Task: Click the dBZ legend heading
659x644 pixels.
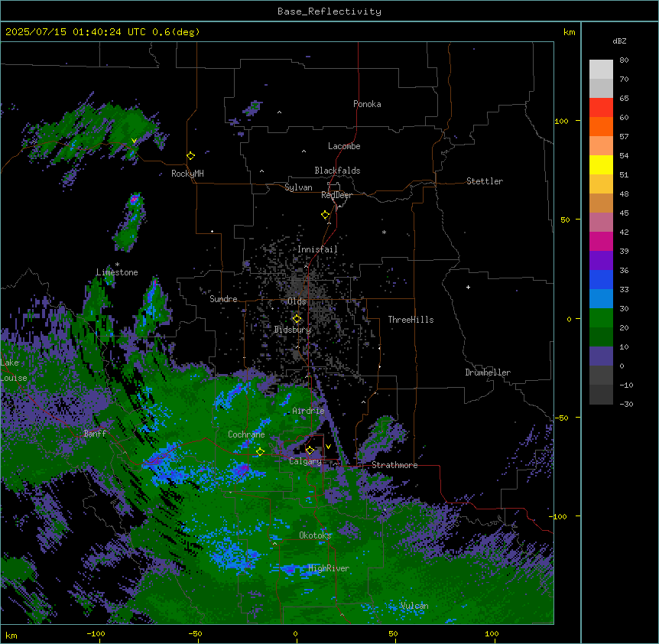Action: [619, 41]
